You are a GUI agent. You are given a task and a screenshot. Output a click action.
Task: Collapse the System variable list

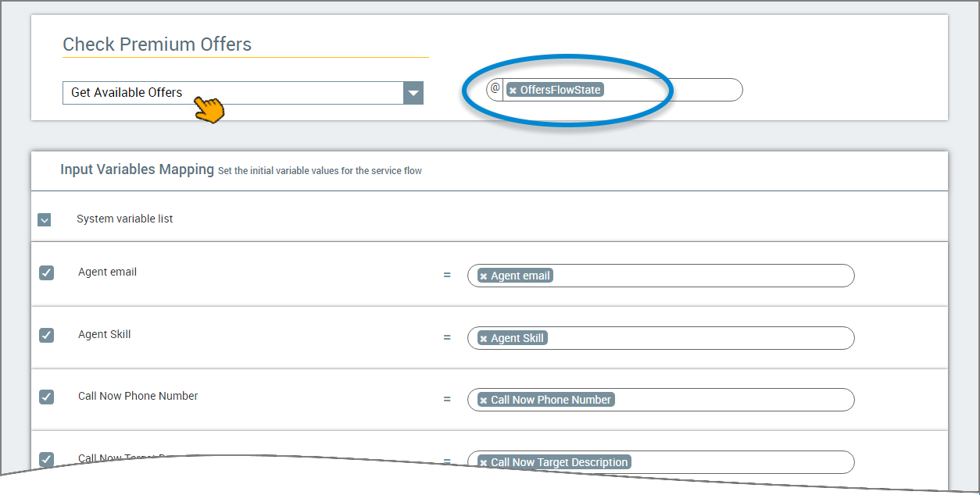(45, 220)
